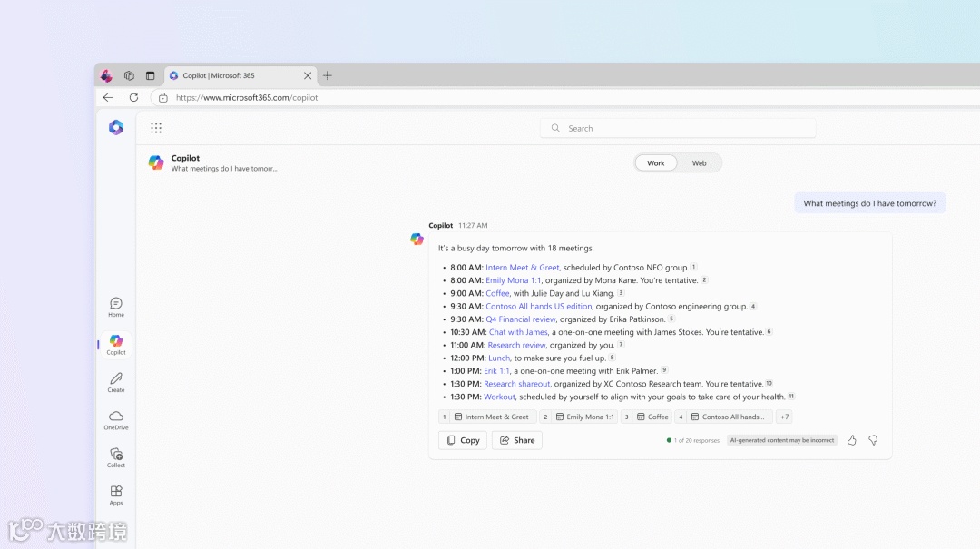Share the Copilot response
Image resolution: width=980 pixels, height=549 pixels.
click(x=517, y=440)
